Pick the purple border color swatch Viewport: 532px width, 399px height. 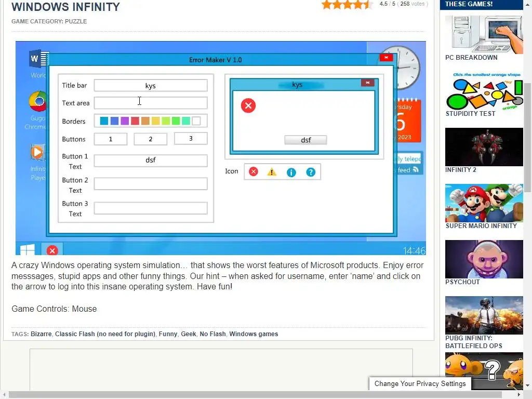point(125,121)
